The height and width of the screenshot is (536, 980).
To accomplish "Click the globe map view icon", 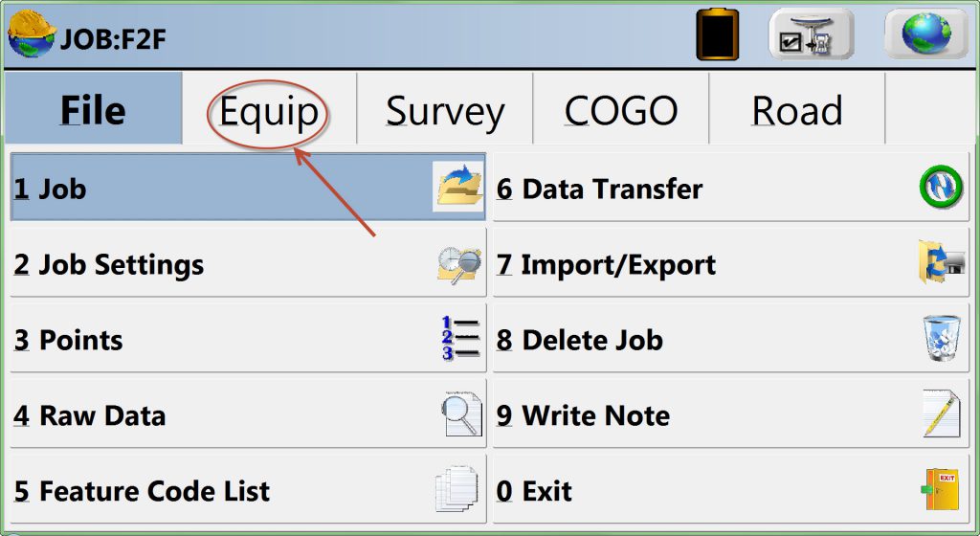I will 926,34.
